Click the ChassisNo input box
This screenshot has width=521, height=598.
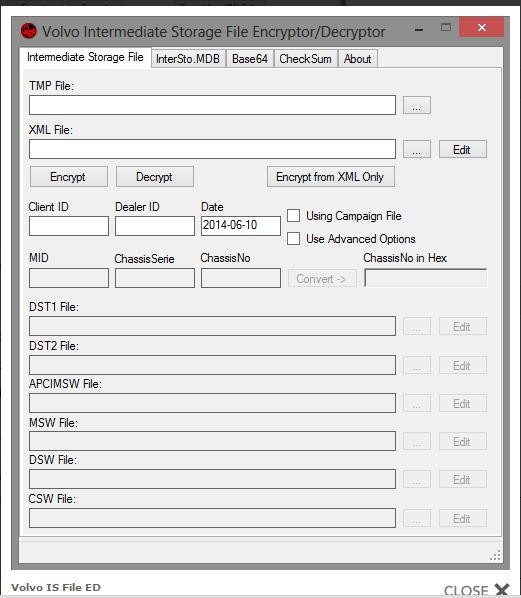click(241, 278)
